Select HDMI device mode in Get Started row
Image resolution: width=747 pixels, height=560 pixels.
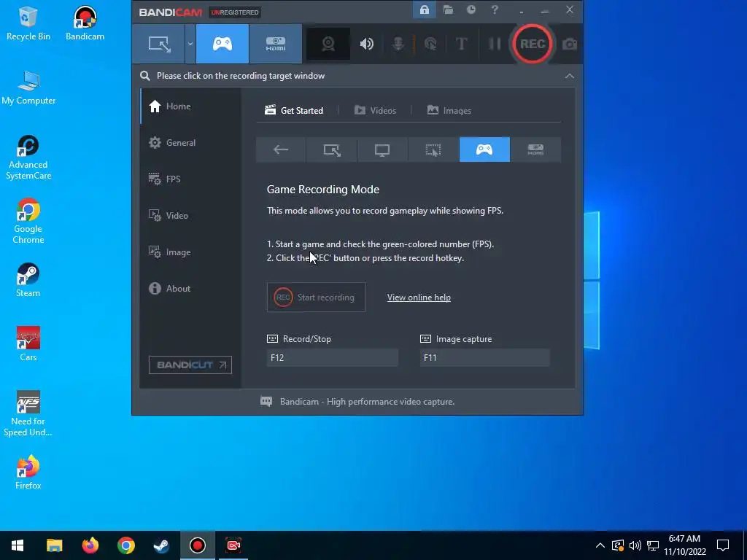click(x=535, y=149)
